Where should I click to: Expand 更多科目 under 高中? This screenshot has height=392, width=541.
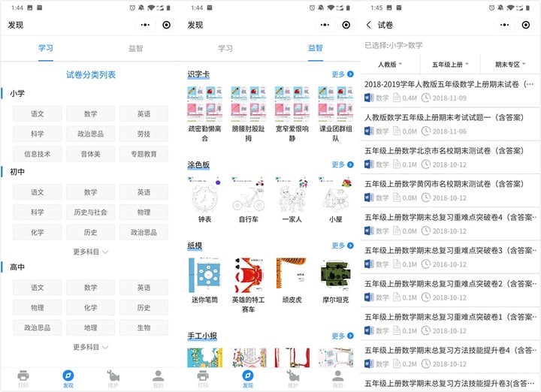click(x=90, y=347)
